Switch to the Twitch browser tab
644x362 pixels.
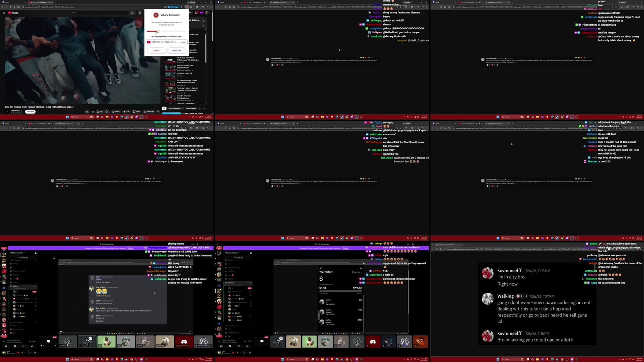click(7, 2)
